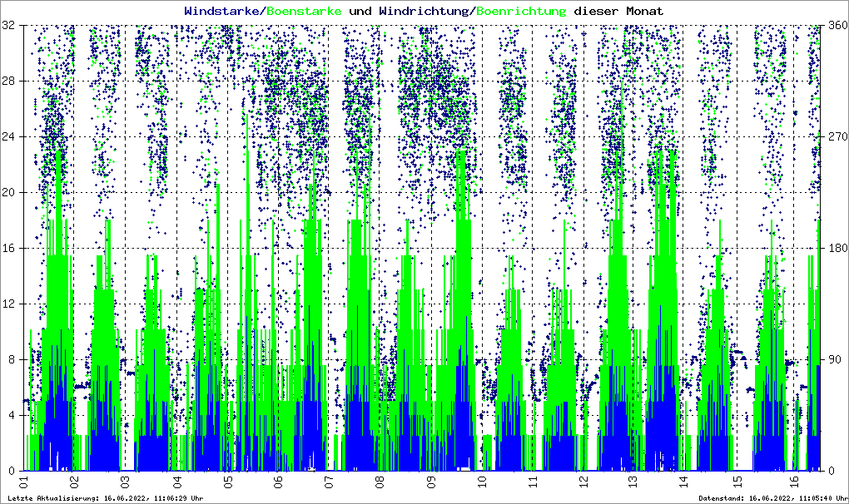Click the "Windrichtung" title word
This screenshot has width=849, height=504.
pyautogui.click(x=424, y=11)
